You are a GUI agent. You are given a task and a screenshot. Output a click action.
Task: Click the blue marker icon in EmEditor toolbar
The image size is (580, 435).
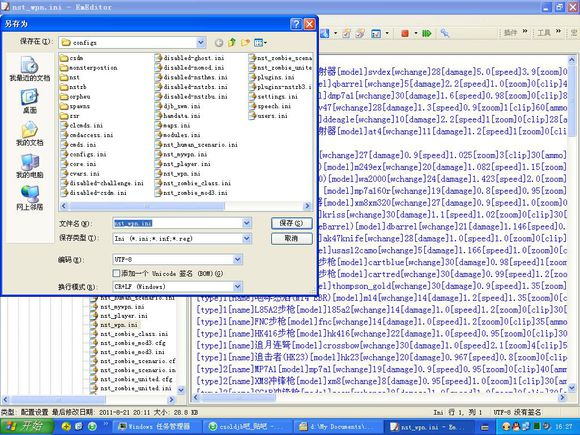pyautogui.click(x=324, y=33)
